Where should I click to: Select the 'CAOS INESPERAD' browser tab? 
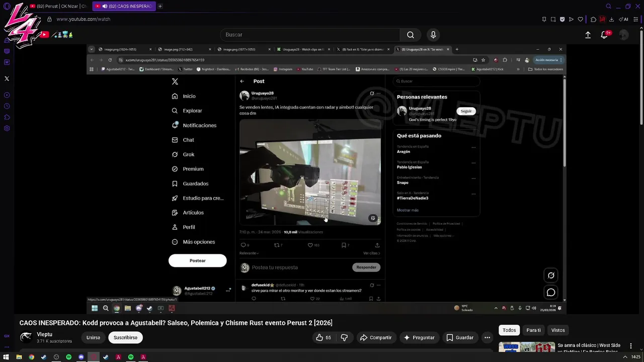click(x=124, y=7)
